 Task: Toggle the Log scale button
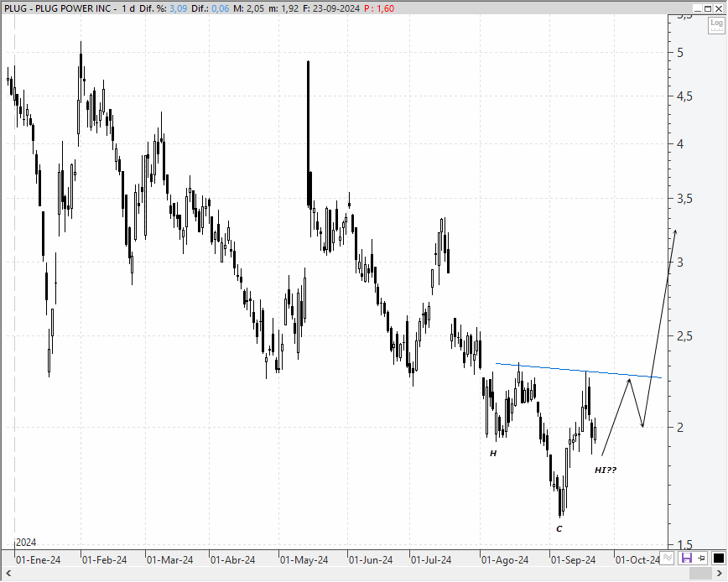716,25
